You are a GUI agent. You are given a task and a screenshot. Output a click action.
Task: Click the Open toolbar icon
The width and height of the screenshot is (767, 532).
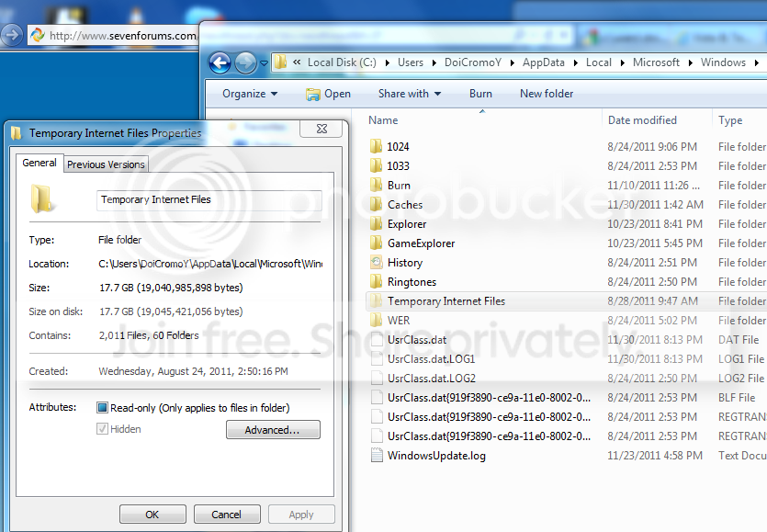[312, 94]
